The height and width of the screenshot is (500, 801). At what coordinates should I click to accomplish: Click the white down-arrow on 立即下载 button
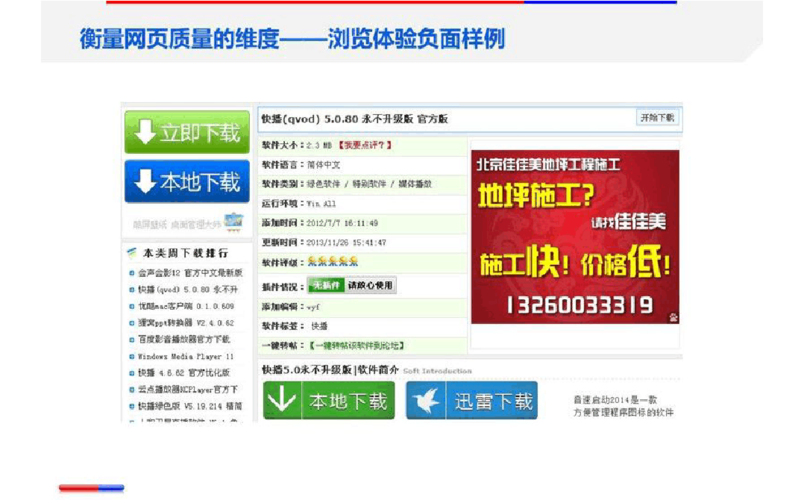click(x=145, y=132)
